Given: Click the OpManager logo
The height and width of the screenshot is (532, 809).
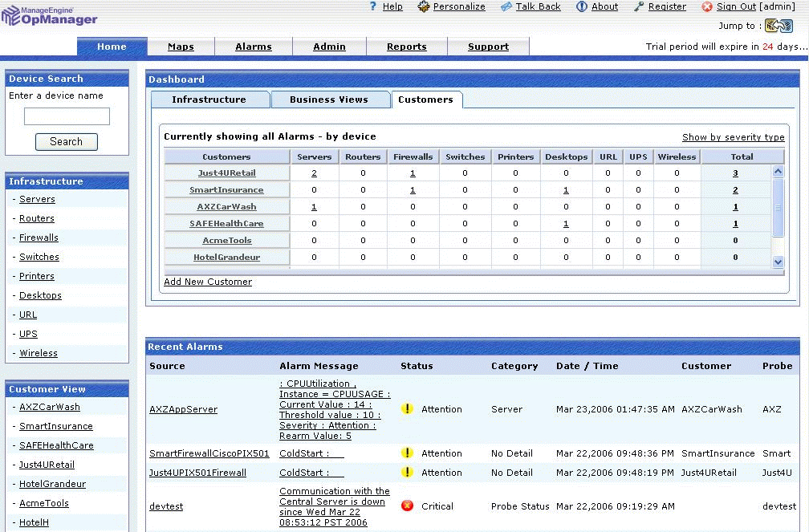Looking at the screenshot, I should pyautogui.click(x=50, y=15).
